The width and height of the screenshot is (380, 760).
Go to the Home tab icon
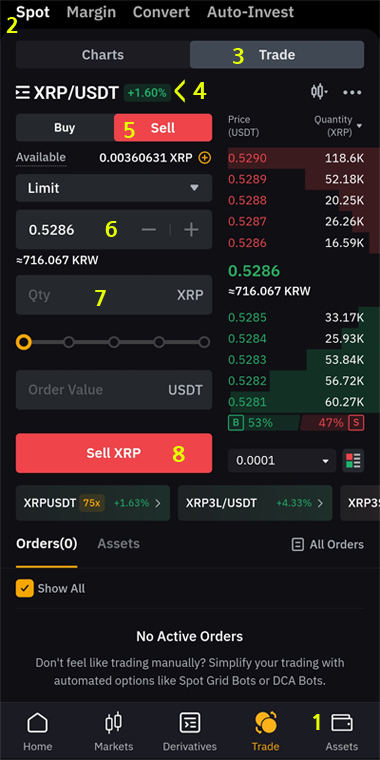[37, 724]
